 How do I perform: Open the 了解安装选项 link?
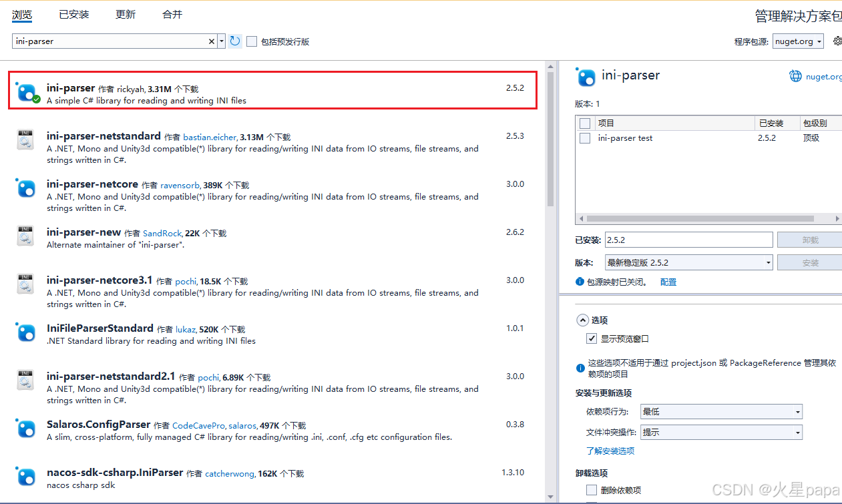(x=610, y=451)
